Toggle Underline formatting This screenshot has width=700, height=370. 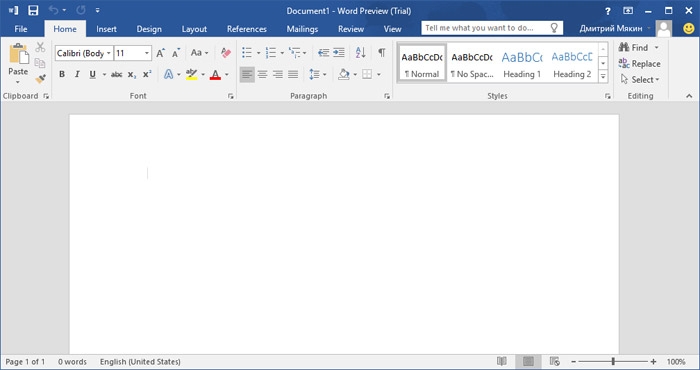tap(92, 75)
